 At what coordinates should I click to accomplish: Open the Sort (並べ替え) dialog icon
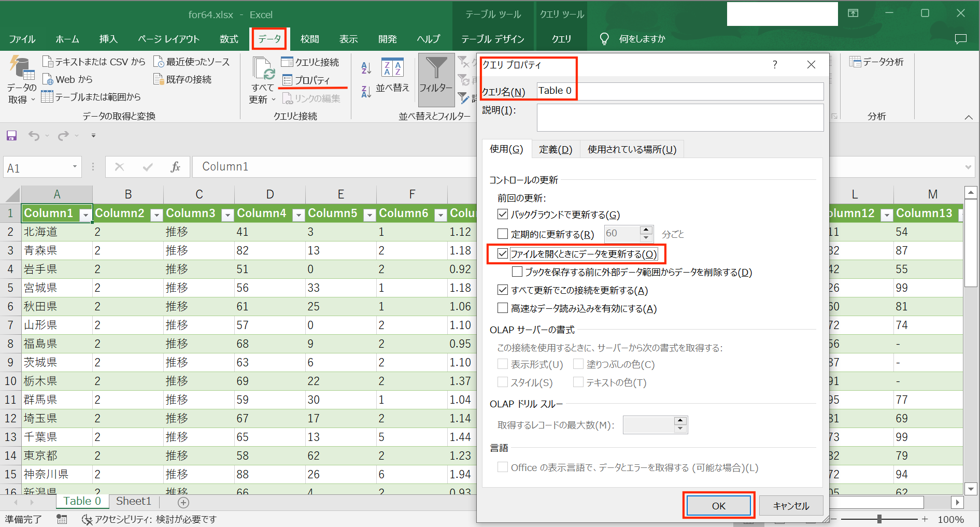click(x=392, y=68)
